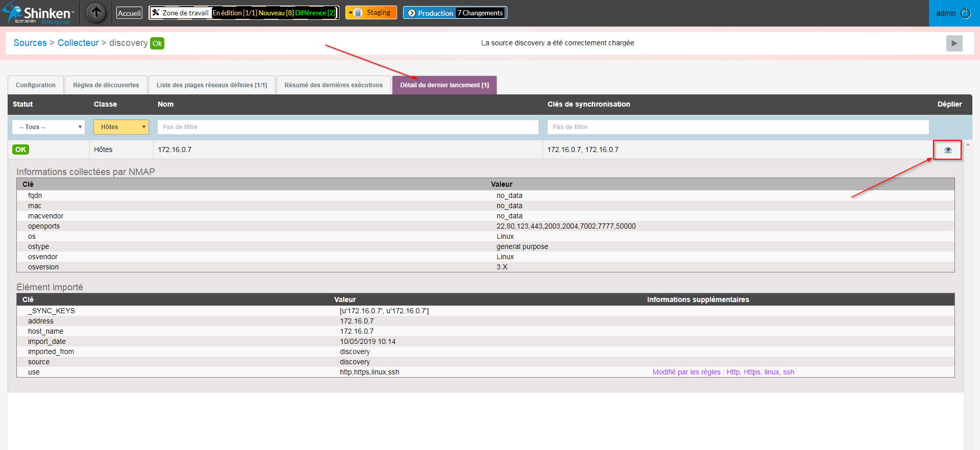Click the Zone de travail tools icon
This screenshot has height=450, width=980.
click(156, 13)
